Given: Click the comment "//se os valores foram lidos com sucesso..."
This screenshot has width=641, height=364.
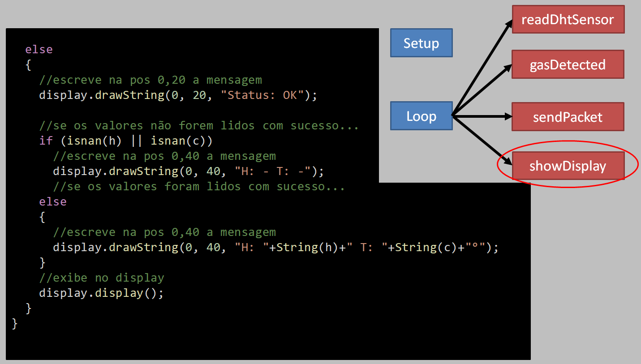Looking at the screenshot, I should pyautogui.click(x=199, y=186).
